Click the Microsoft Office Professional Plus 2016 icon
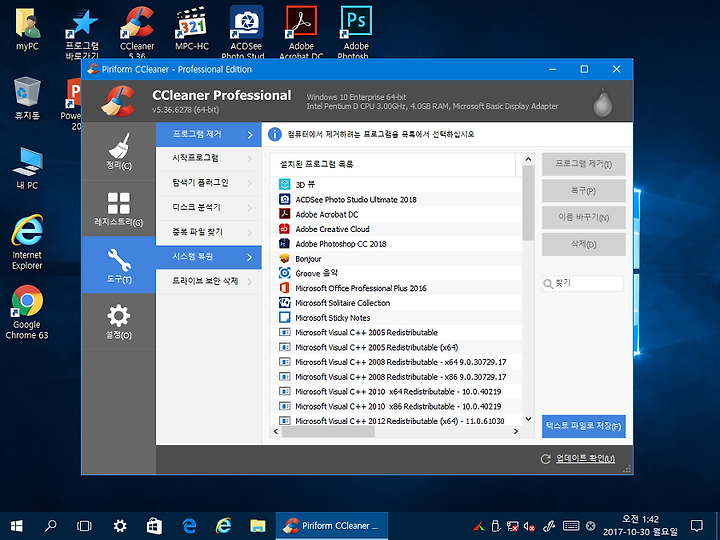The width and height of the screenshot is (720, 540). coord(285,288)
